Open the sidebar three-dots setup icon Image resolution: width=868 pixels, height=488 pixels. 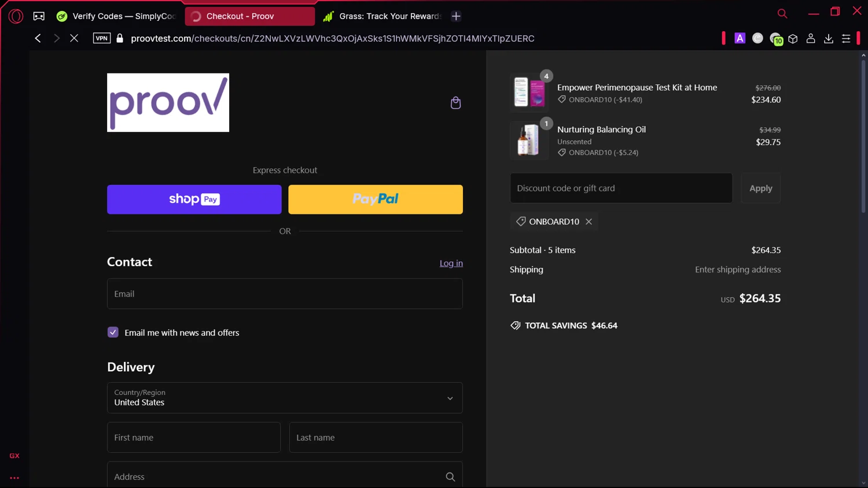point(14,478)
